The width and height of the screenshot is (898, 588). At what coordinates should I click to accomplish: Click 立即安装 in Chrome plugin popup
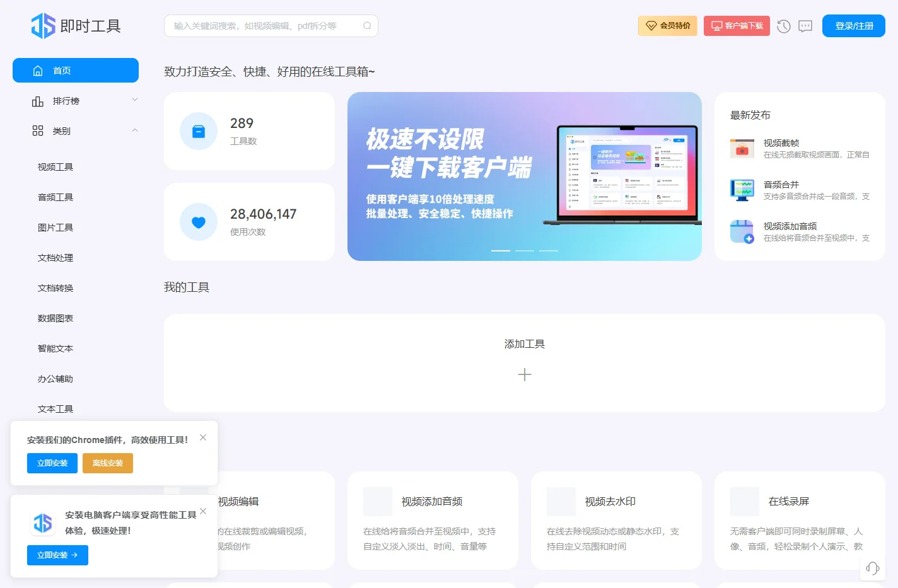pos(52,463)
